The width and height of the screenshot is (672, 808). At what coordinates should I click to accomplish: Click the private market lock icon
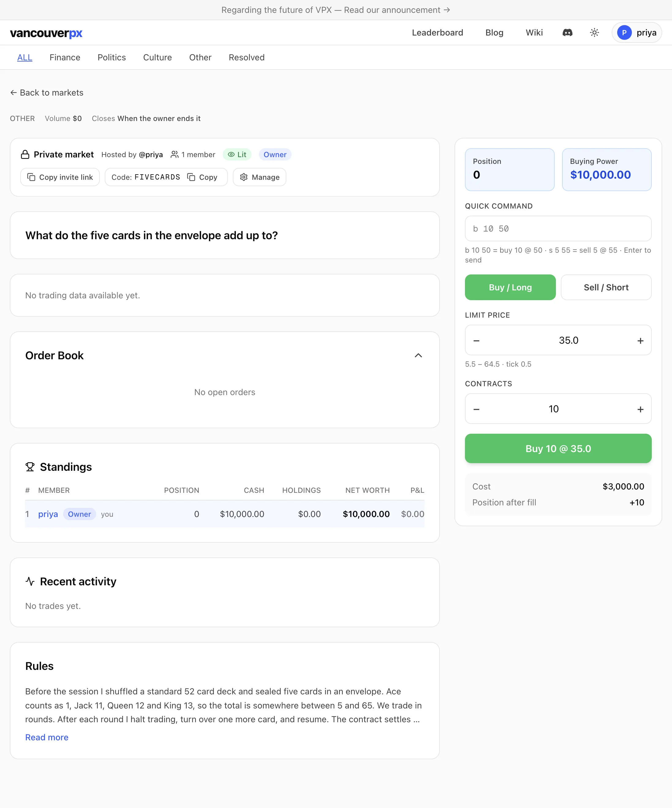click(25, 155)
